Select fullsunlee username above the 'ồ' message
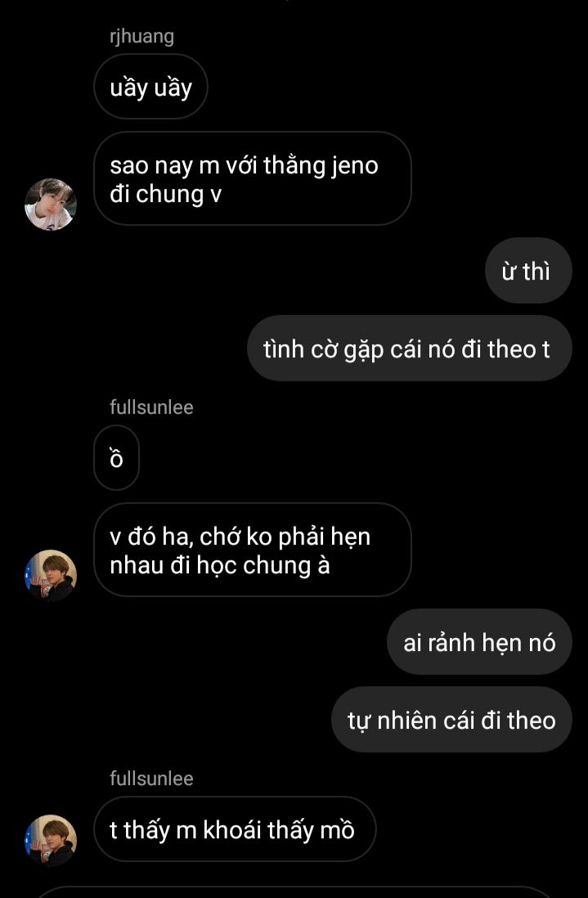The image size is (588, 898). 151,407
